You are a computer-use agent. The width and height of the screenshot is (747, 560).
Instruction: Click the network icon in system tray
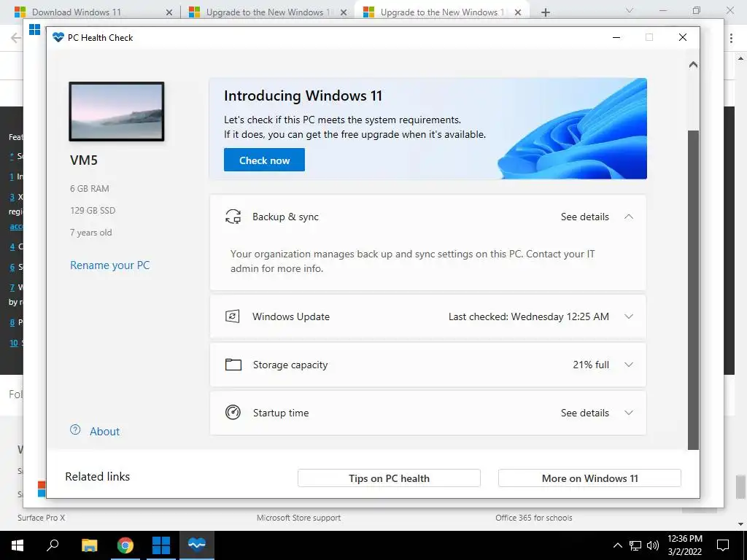click(x=635, y=545)
